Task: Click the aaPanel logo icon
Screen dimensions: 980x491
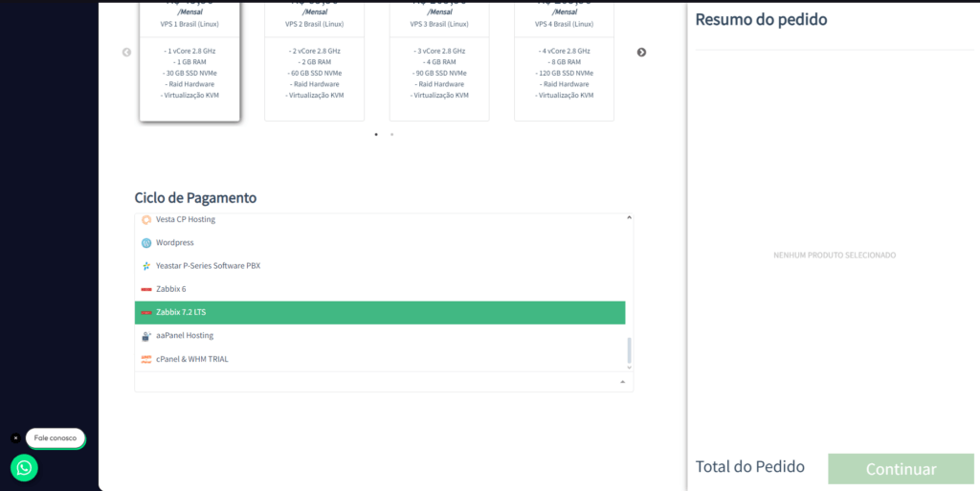Action: [146, 336]
